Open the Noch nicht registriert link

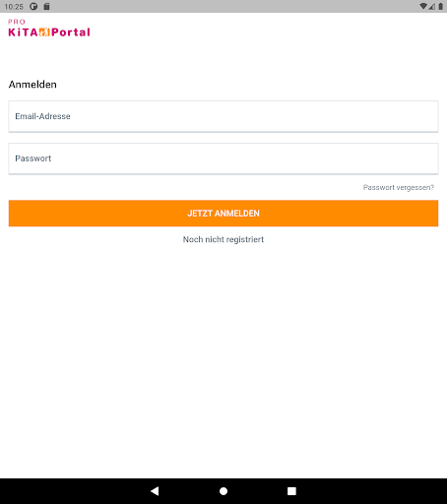[x=223, y=239]
